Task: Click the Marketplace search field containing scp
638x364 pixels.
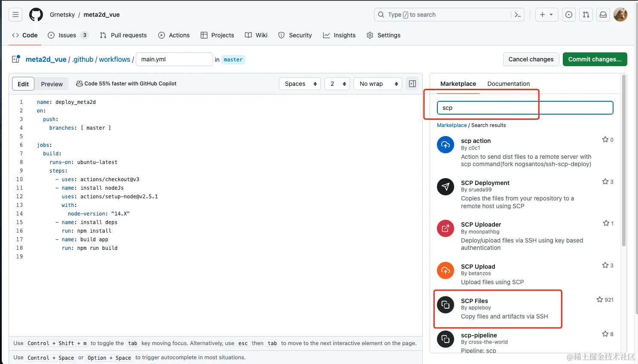Action: click(x=525, y=108)
